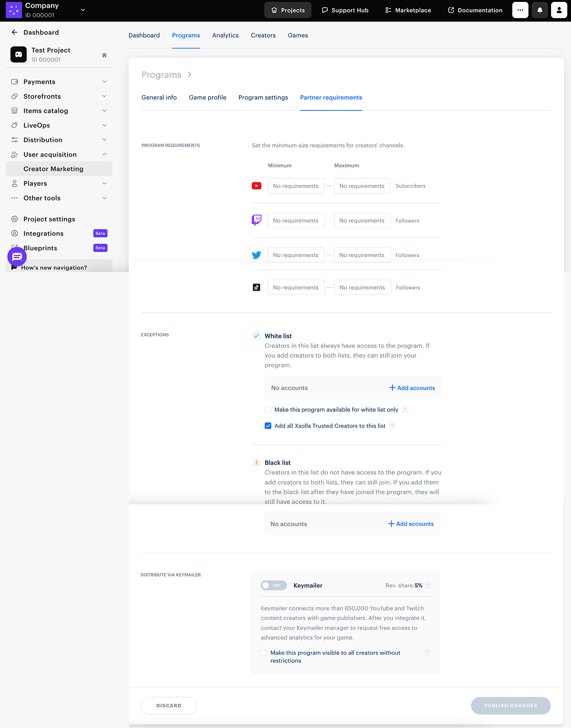Click help icon next to white list only
The image size is (571, 728).
(405, 410)
